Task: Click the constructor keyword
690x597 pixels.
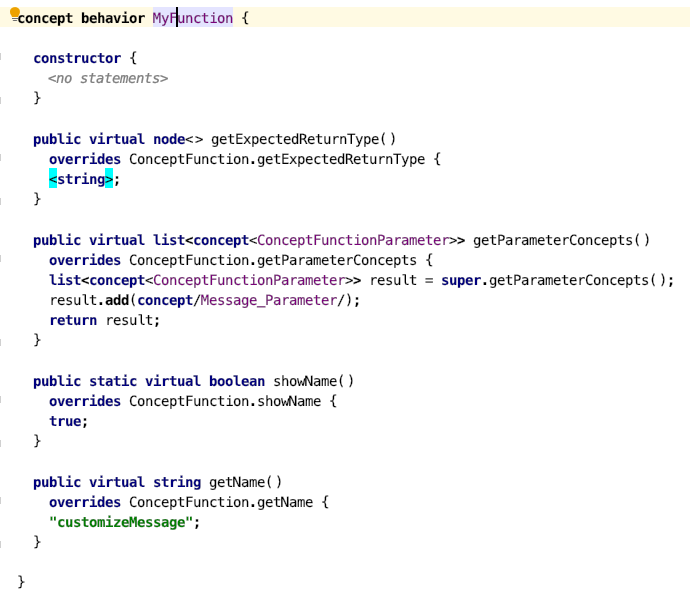Action: click(x=77, y=58)
